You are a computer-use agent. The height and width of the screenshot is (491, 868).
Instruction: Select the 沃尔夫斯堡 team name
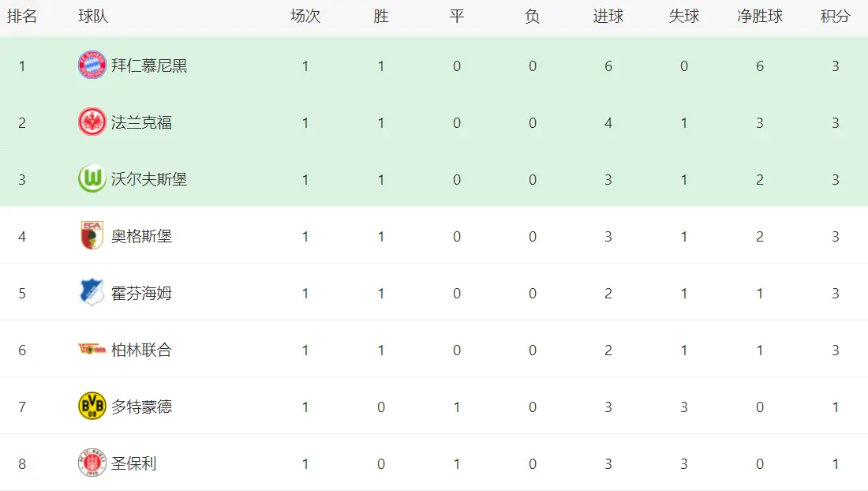[149, 179]
